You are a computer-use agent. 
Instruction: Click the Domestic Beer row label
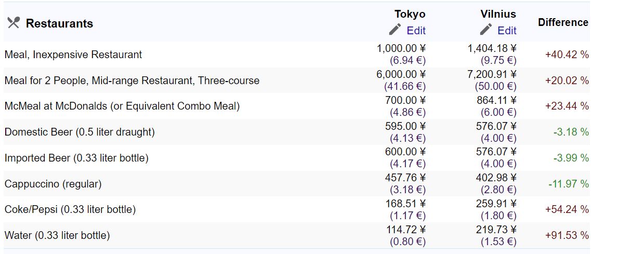click(x=80, y=132)
